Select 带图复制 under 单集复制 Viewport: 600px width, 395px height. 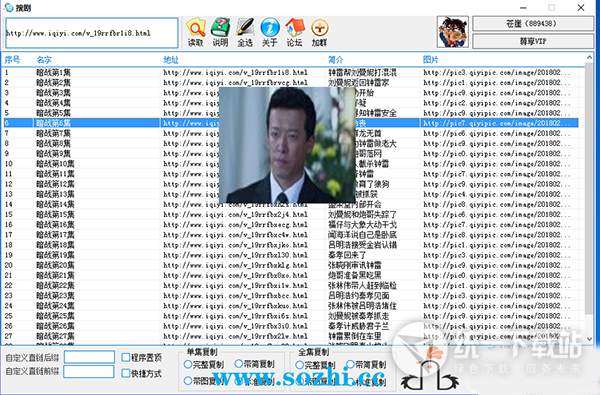188,380
